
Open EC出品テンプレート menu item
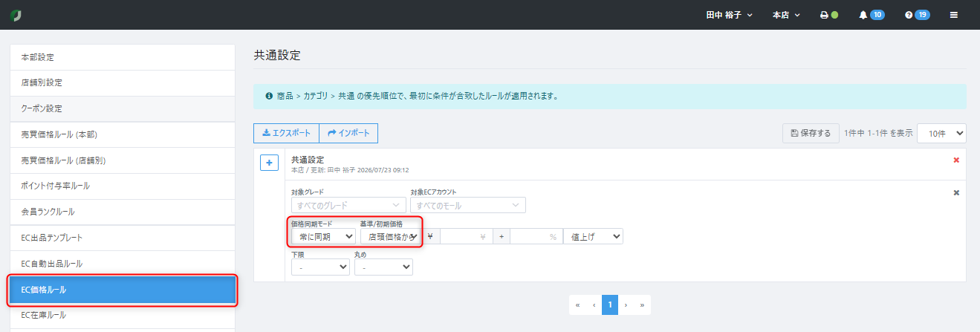[x=123, y=238]
